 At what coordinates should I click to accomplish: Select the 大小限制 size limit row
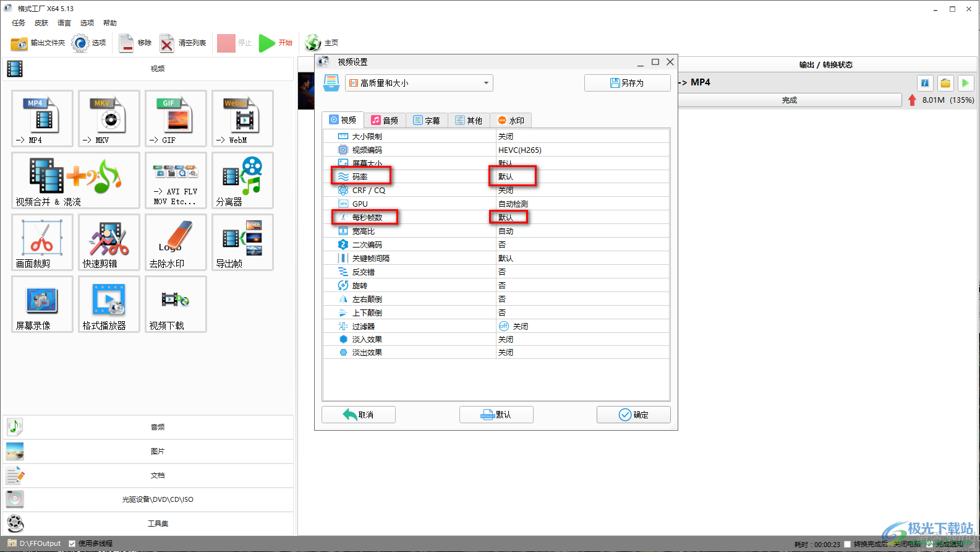click(496, 136)
